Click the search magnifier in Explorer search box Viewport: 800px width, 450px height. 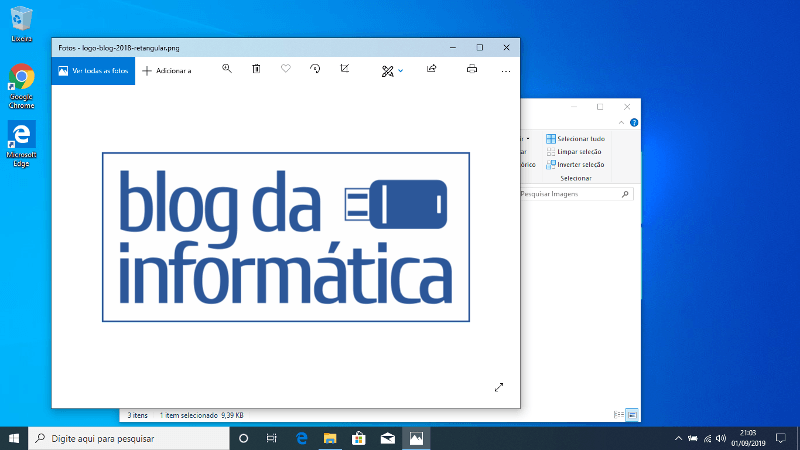click(625, 194)
